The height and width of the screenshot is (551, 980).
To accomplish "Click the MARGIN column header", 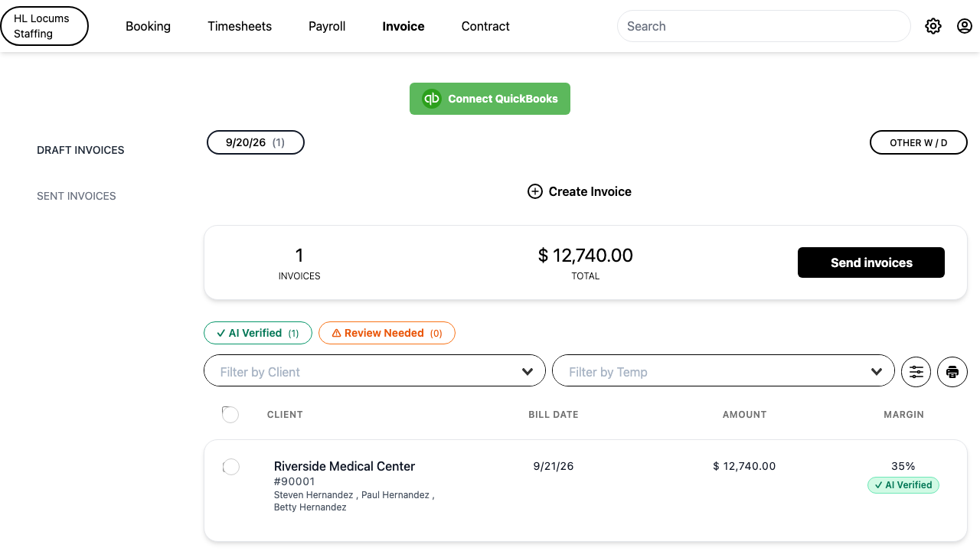I will click(903, 414).
